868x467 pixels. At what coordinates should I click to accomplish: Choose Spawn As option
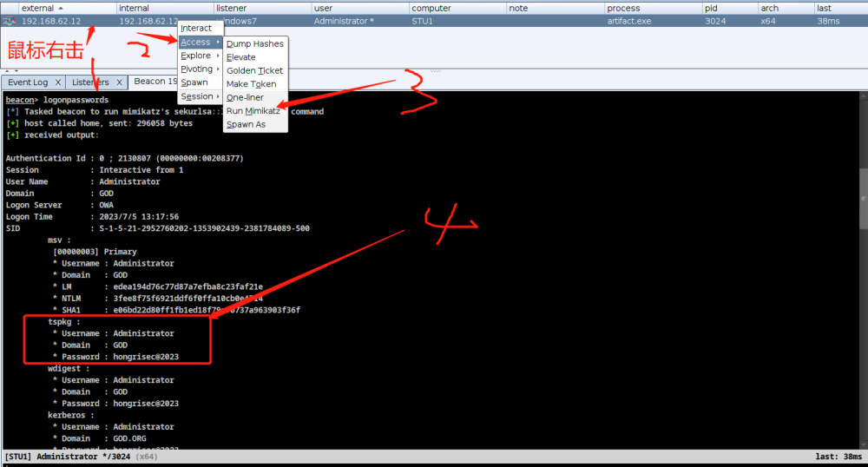pyautogui.click(x=247, y=124)
